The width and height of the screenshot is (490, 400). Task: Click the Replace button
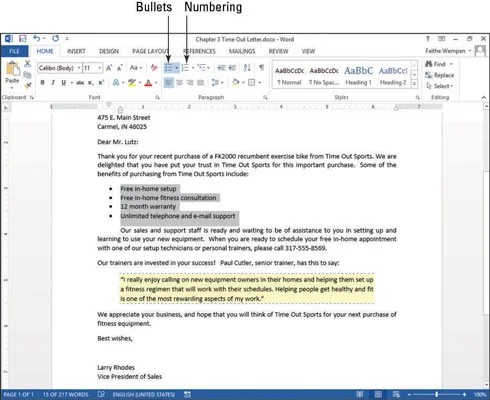point(440,75)
